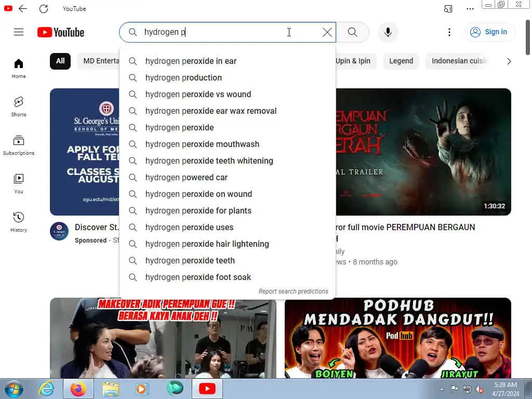The width and height of the screenshot is (532, 399).
Task: Click the YouTube app taskbar button
Action: (x=207, y=389)
